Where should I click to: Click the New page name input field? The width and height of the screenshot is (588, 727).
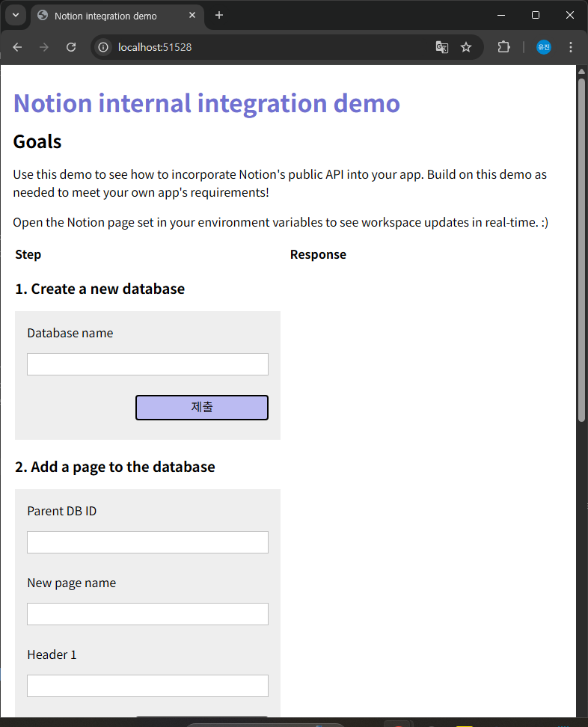(x=147, y=614)
